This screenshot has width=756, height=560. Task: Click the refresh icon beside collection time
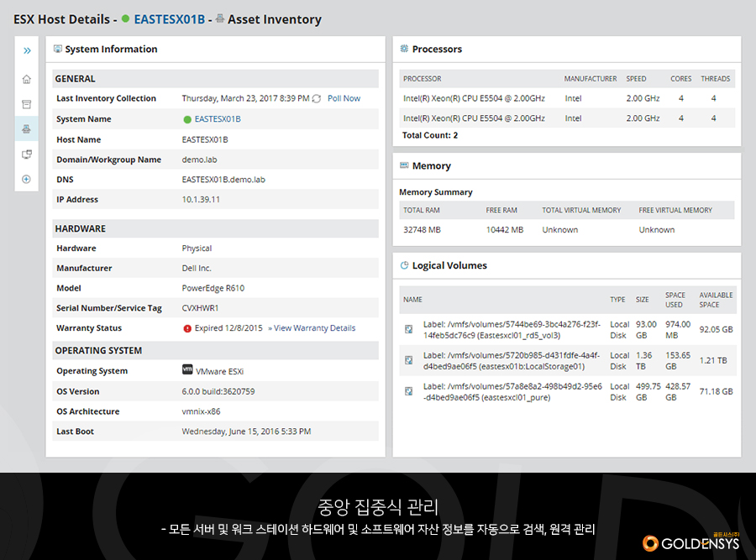317,99
